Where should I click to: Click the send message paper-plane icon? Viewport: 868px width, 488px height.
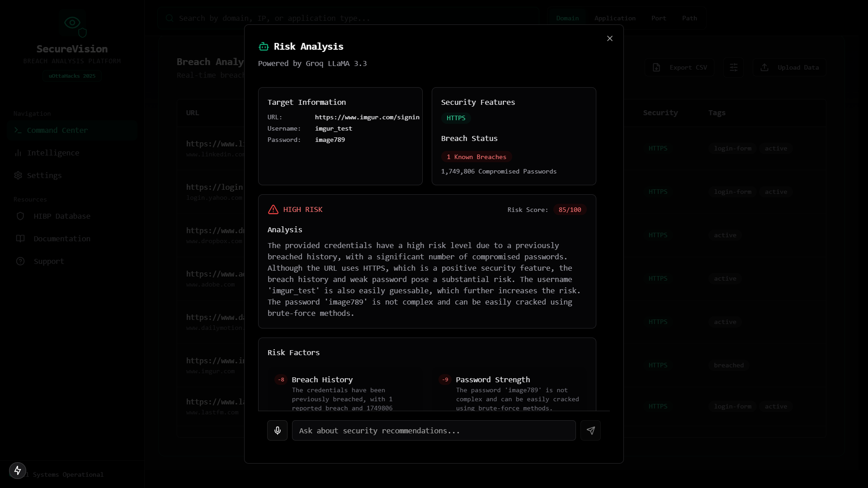590,431
